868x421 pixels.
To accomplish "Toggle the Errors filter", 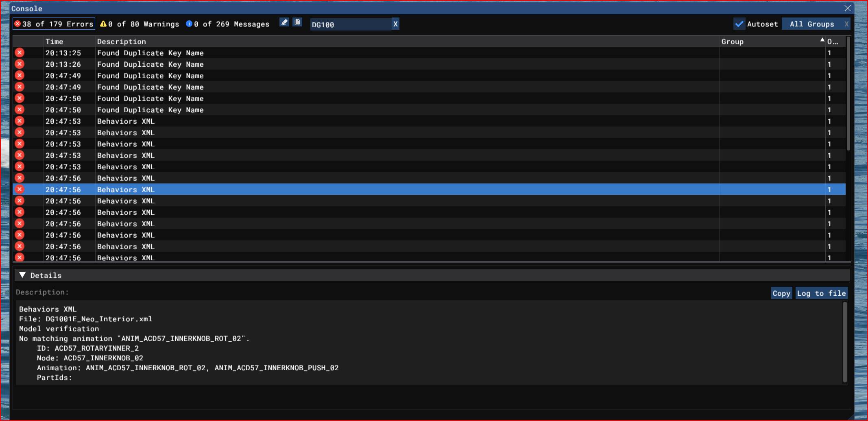I will coord(54,24).
